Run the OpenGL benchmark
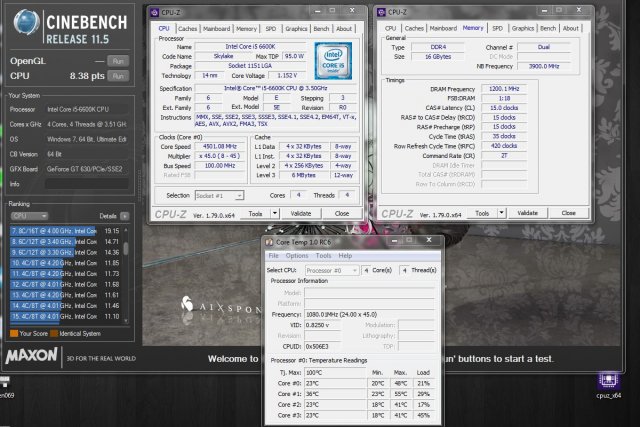 (118, 61)
